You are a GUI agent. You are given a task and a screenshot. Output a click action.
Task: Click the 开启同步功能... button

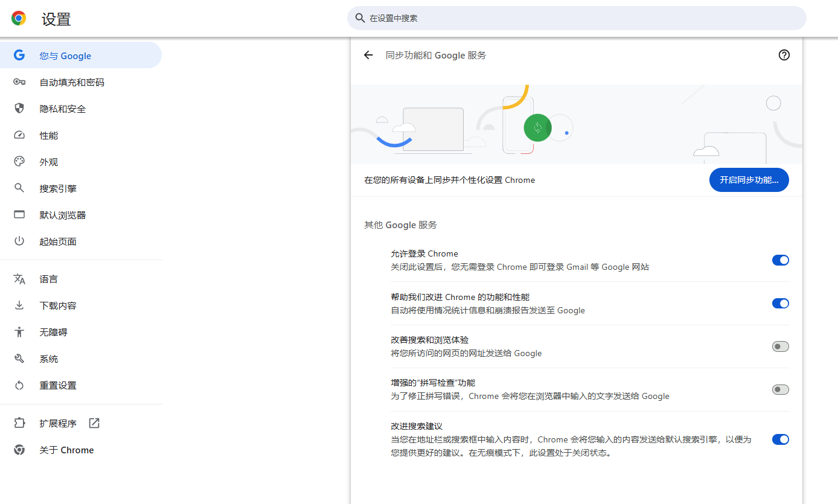[749, 180]
